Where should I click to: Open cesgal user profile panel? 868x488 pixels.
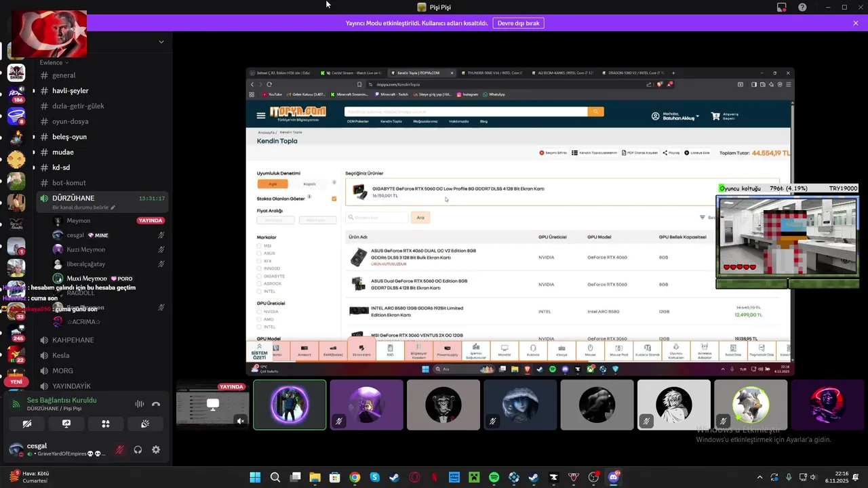[58, 449]
